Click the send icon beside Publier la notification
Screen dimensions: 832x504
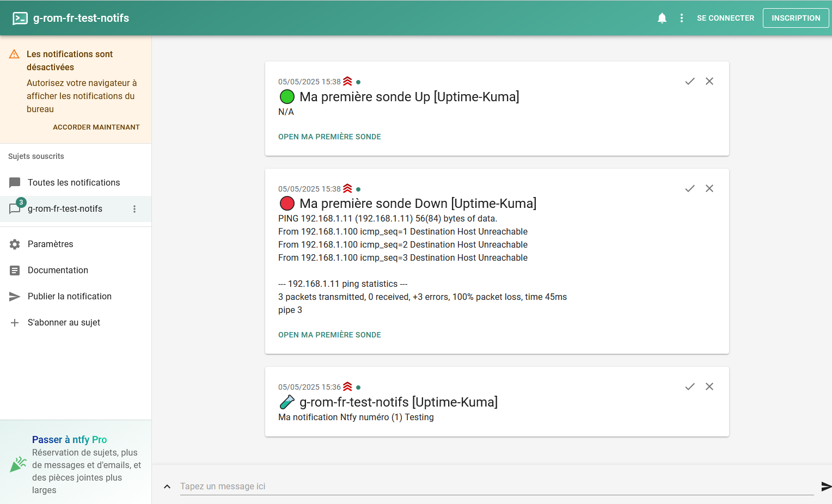15,297
